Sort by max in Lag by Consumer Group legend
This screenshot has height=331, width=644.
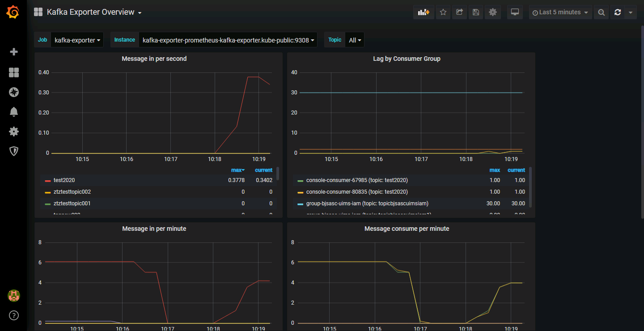point(495,170)
